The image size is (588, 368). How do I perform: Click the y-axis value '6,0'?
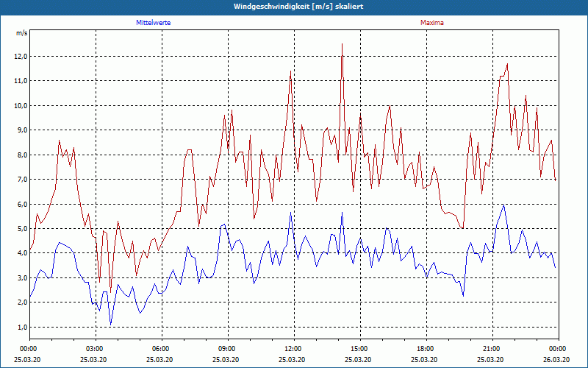tap(22, 204)
